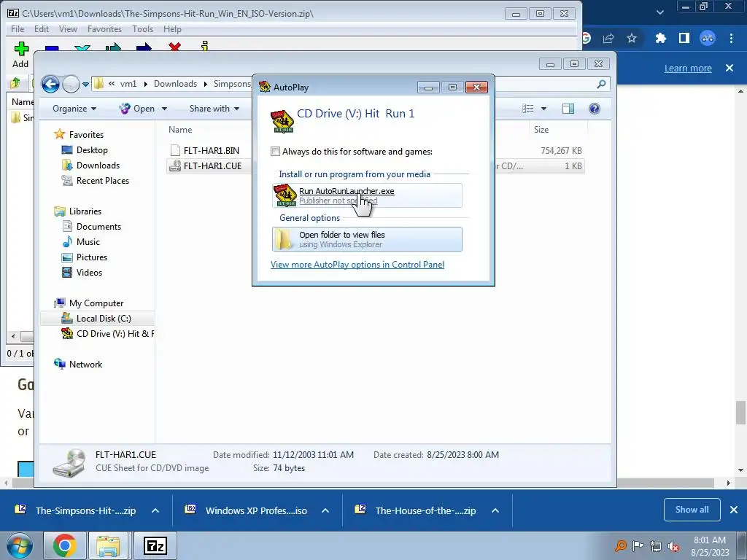Check Always do this for software and games

coord(275,152)
